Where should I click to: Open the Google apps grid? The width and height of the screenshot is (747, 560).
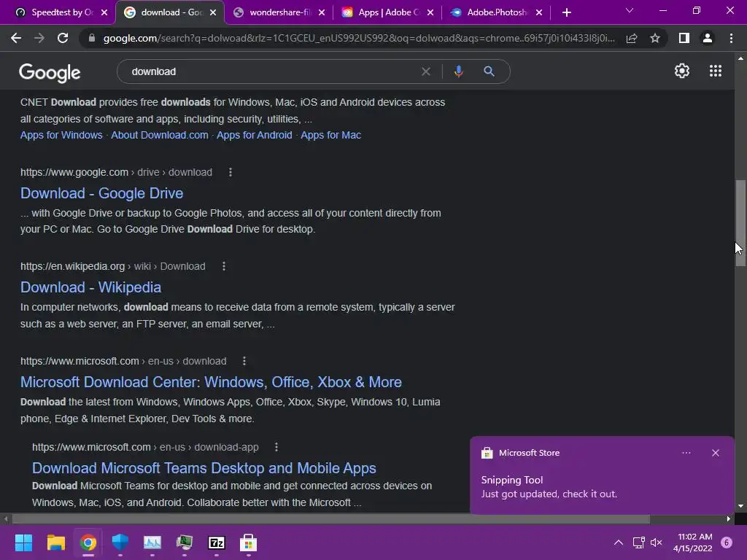(x=715, y=71)
